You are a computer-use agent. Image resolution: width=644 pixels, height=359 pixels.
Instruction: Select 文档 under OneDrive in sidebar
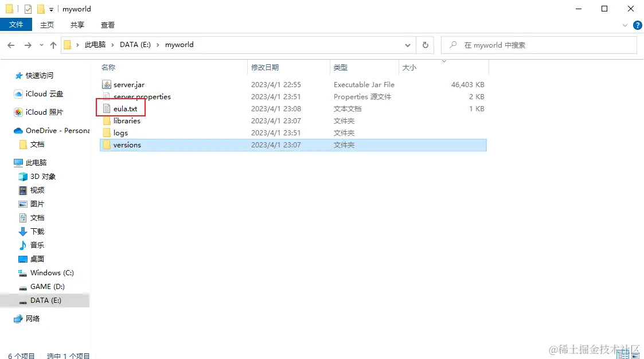coord(37,145)
